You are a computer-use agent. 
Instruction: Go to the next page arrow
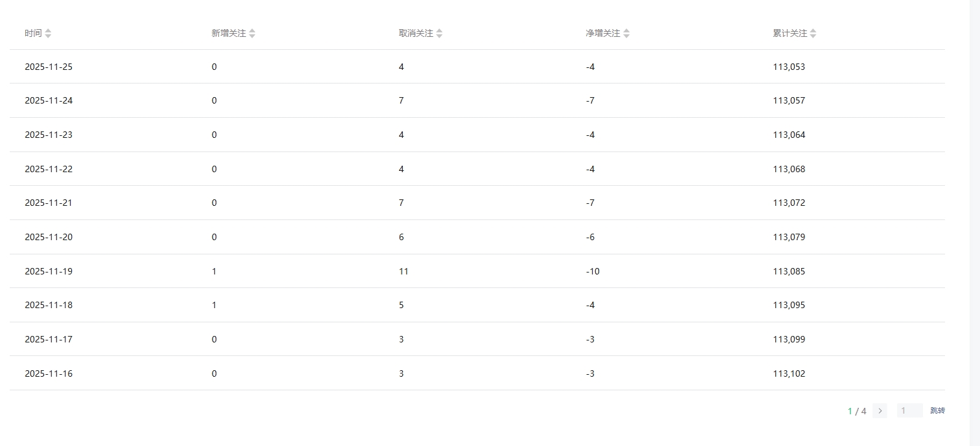pyautogui.click(x=880, y=410)
